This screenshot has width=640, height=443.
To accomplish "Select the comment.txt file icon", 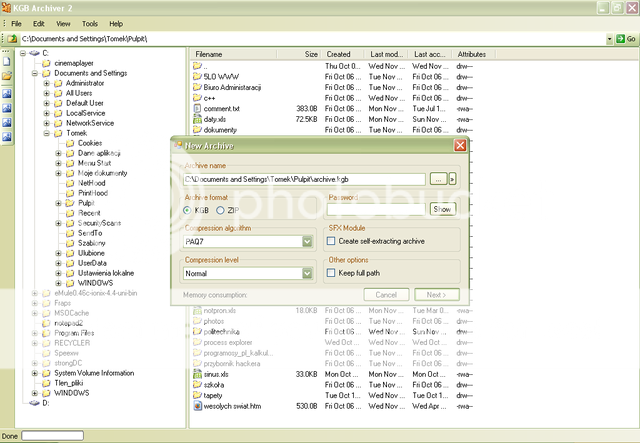I will pyautogui.click(x=197, y=109).
